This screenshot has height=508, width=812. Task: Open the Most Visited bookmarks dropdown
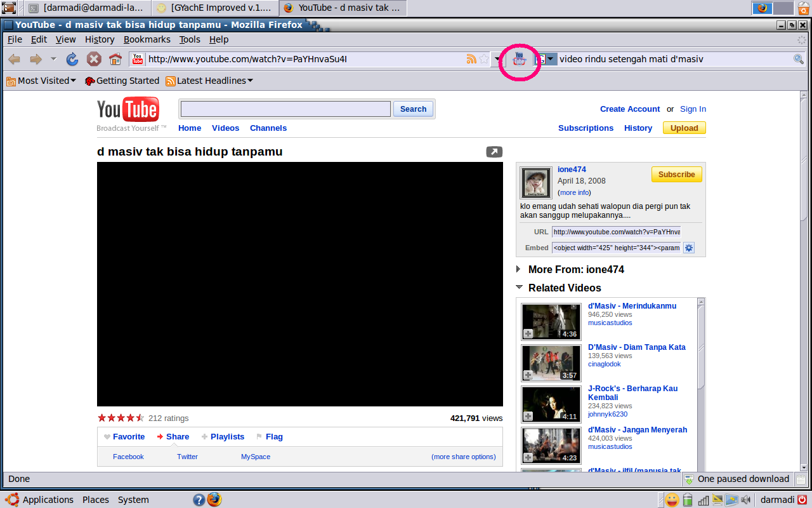click(x=41, y=81)
